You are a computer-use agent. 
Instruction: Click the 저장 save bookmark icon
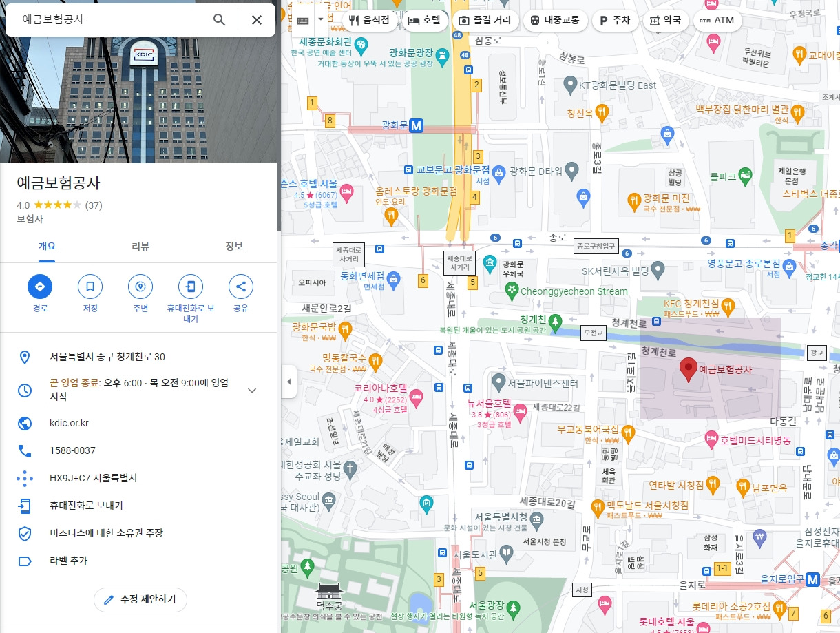point(90,287)
